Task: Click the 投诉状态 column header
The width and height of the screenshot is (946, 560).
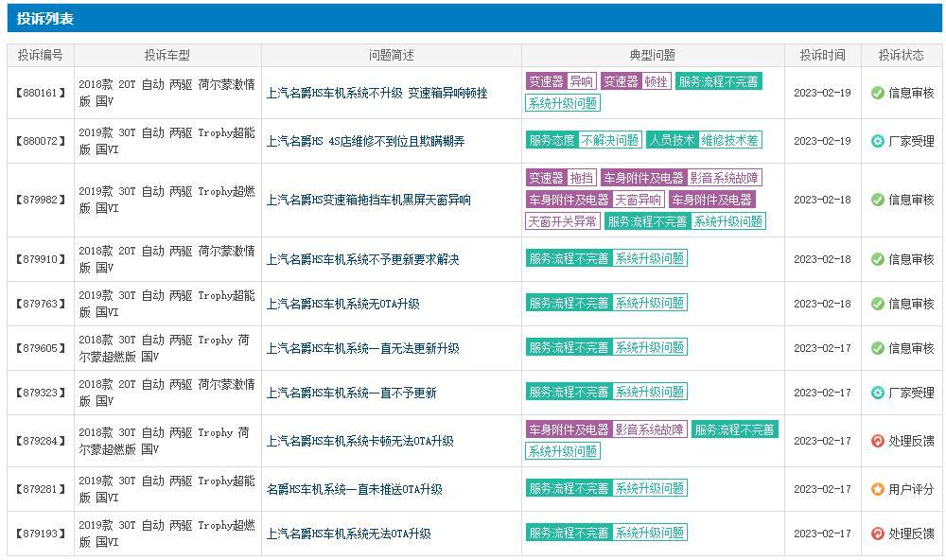Action: (x=901, y=55)
